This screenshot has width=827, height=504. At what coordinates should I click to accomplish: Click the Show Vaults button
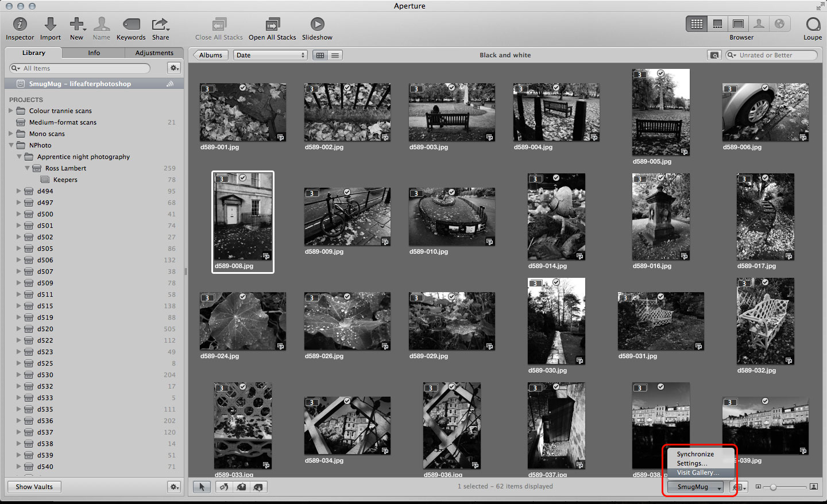pos(34,487)
